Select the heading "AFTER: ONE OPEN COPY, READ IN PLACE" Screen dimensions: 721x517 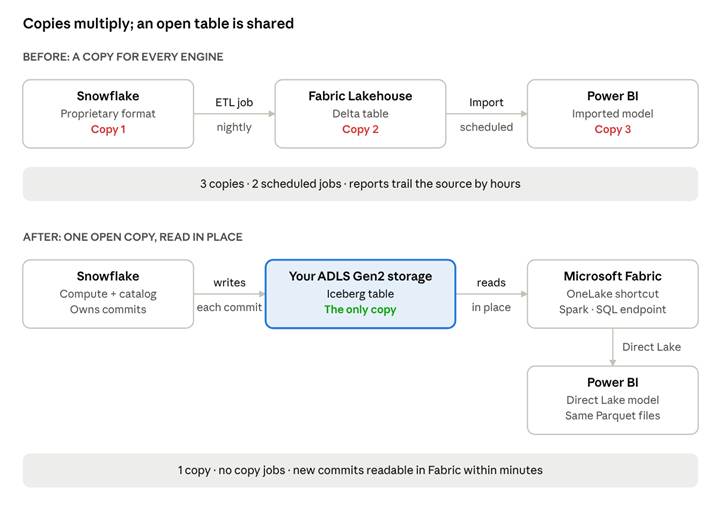coord(133,237)
